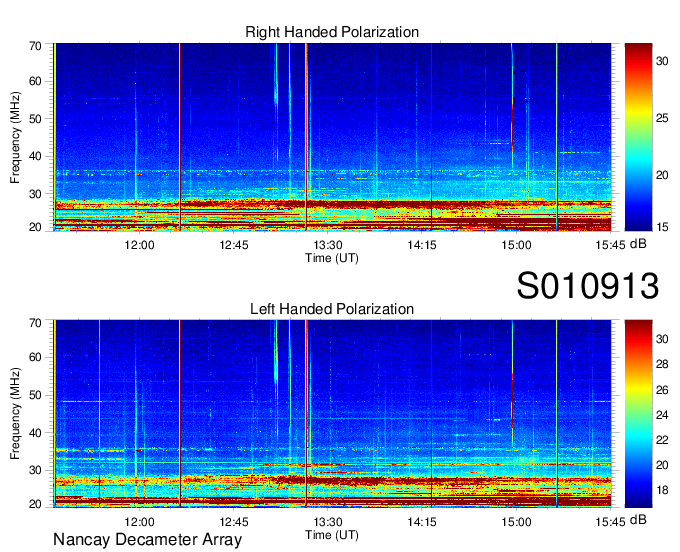This screenshot has height=552, width=680.
Task: Click the dB unit label under the lower color bar
Action: 638,520
